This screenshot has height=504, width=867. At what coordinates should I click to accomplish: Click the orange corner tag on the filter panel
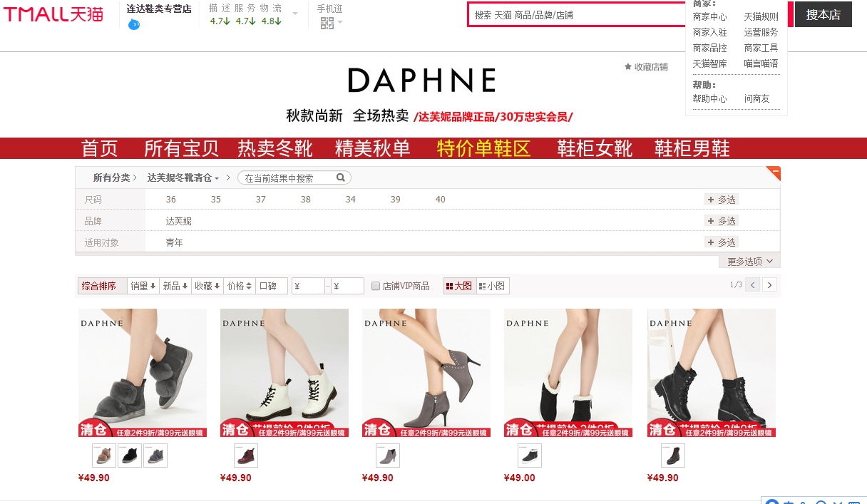pyautogui.click(x=774, y=173)
